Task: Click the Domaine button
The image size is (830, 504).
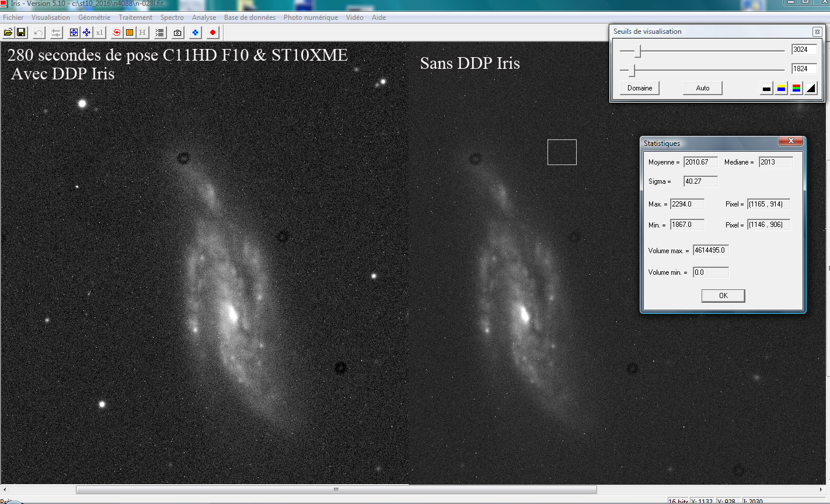Action: [640, 88]
